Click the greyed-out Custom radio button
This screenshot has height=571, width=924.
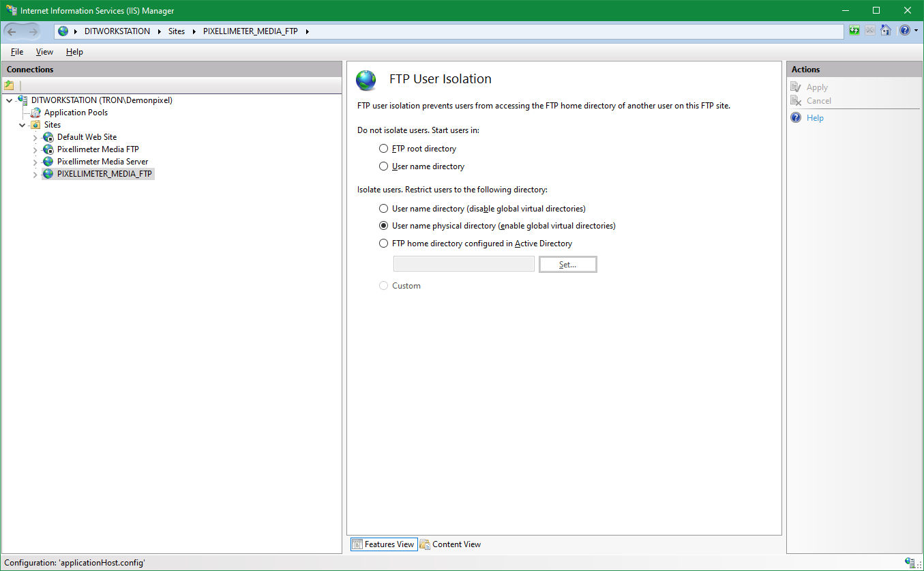[x=384, y=286]
